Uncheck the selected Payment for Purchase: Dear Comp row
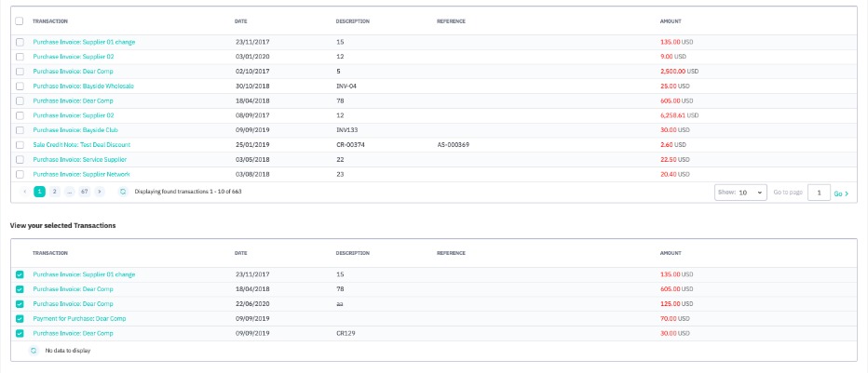The image size is (868, 373). click(20, 318)
